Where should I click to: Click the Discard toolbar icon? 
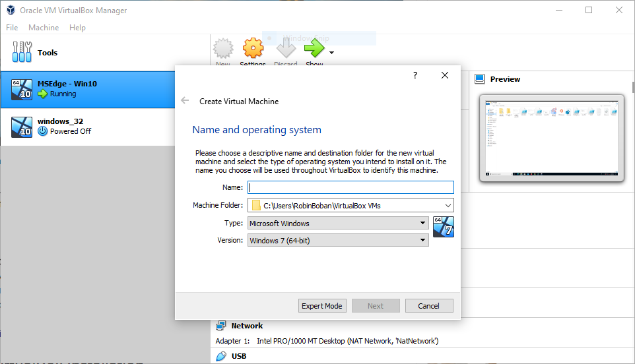pyautogui.click(x=286, y=49)
